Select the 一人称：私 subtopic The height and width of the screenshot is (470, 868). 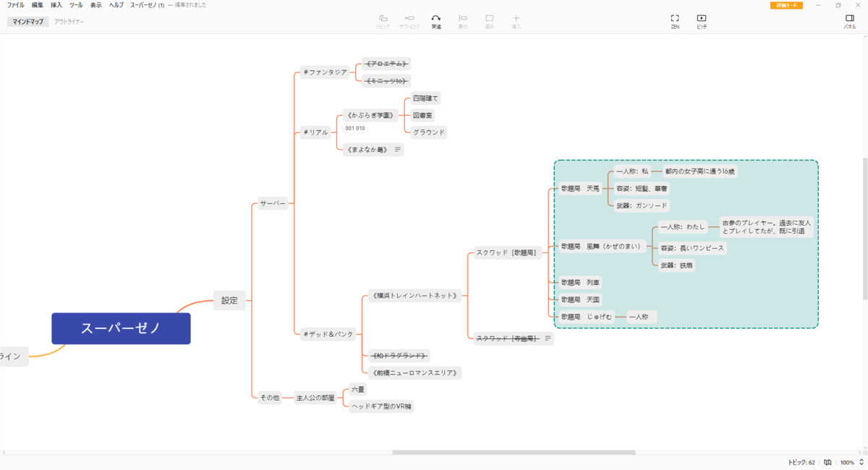coord(632,171)
